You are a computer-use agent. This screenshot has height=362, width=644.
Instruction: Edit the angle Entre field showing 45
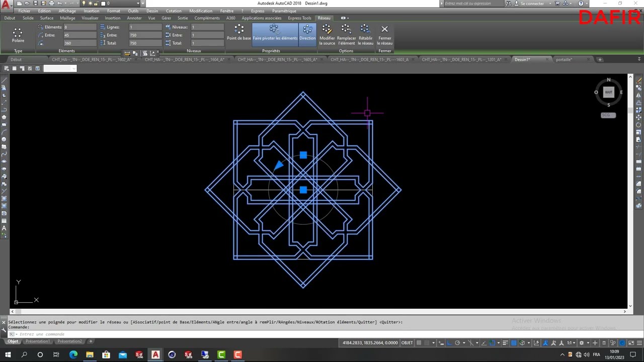tap(79, 35)
